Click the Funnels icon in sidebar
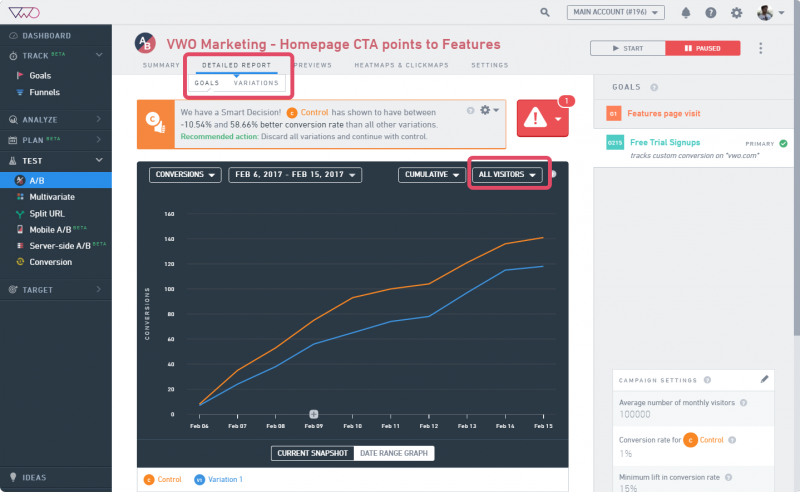Screen dimensions: 800x492 coord(20,92)
